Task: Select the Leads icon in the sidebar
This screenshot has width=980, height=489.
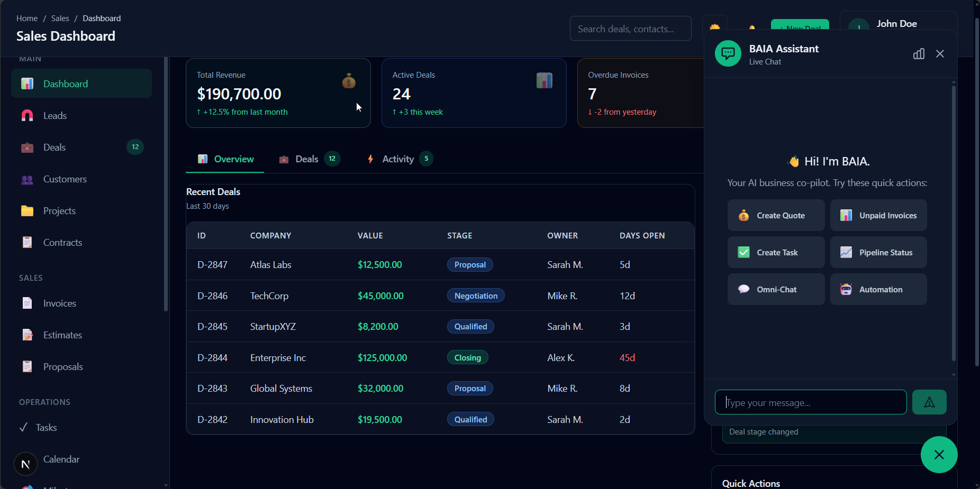Action: (27, 115)
